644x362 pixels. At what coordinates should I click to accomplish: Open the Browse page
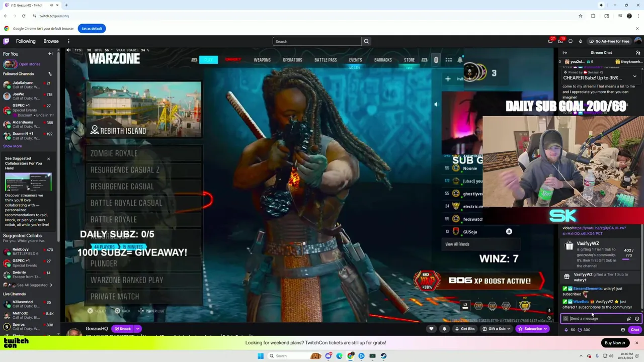coord(51,41)
